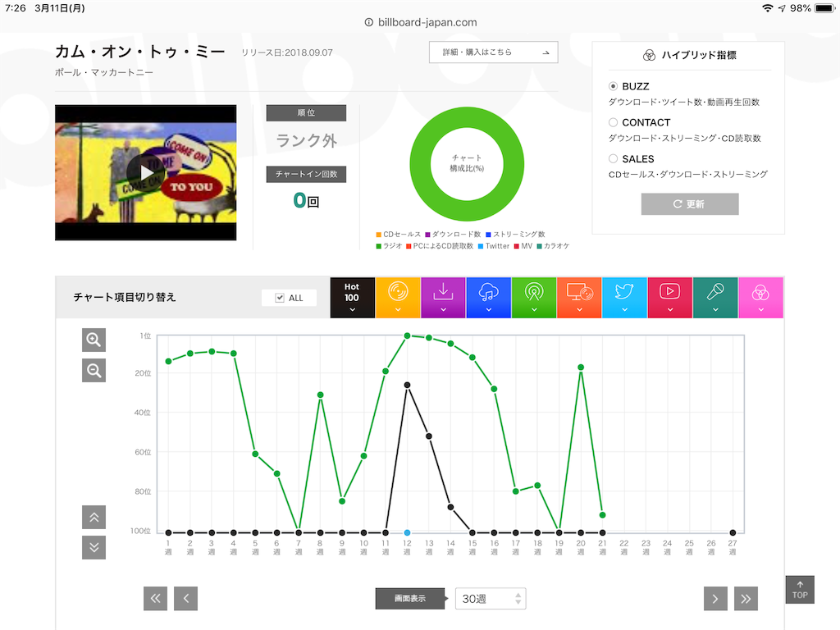The width and height of the screenshot is (840, 630).
Task: Play the Come On To Me video
Action: coord(146,172)
